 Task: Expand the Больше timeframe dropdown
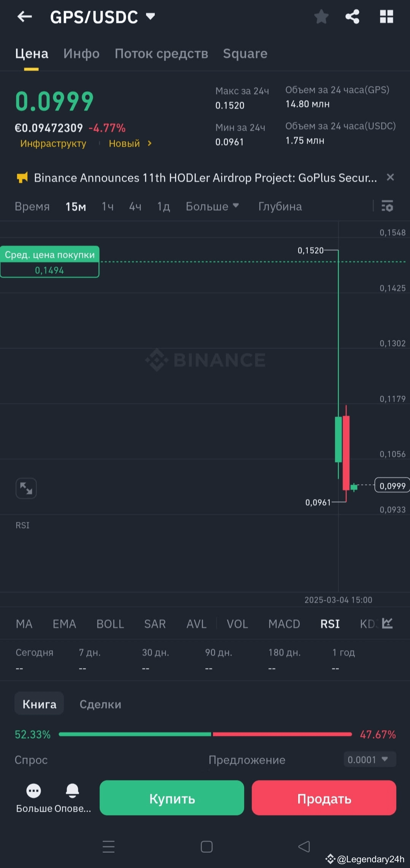(x=212, y=207)
